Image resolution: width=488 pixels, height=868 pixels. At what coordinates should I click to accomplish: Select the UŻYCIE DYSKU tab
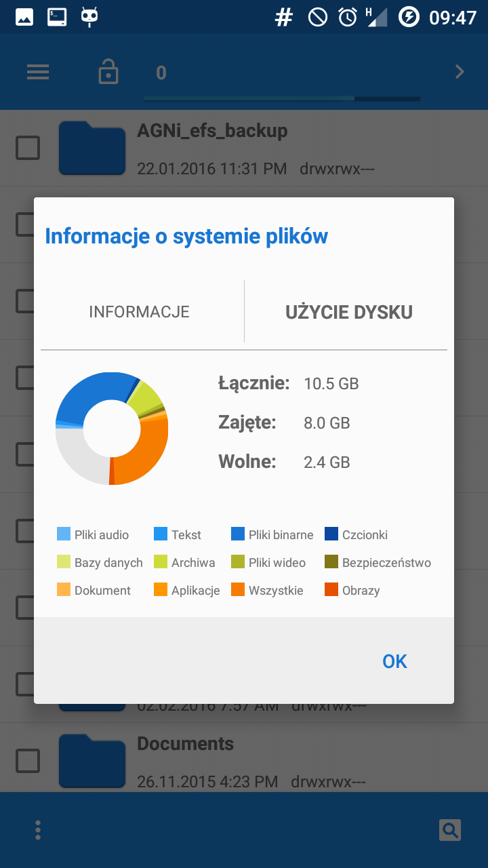tap(349, 312)
